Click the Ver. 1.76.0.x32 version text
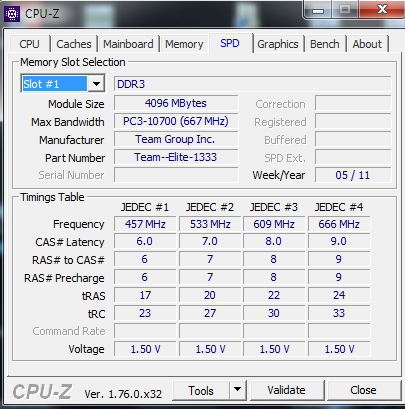 point(123,394)
